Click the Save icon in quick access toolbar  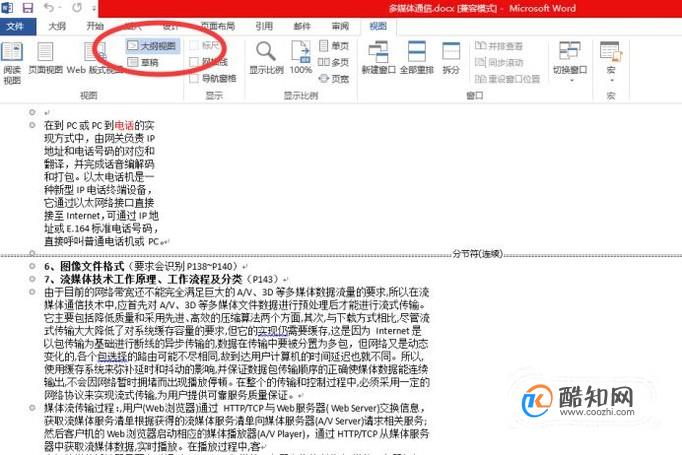28,8
